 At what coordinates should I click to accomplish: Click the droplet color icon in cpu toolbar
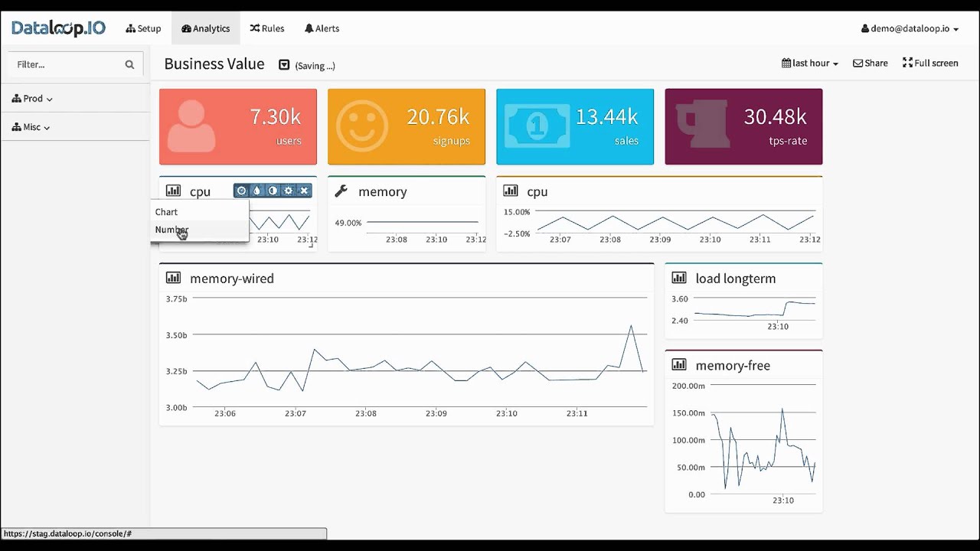pyautogui.click(x=257, y=191)
